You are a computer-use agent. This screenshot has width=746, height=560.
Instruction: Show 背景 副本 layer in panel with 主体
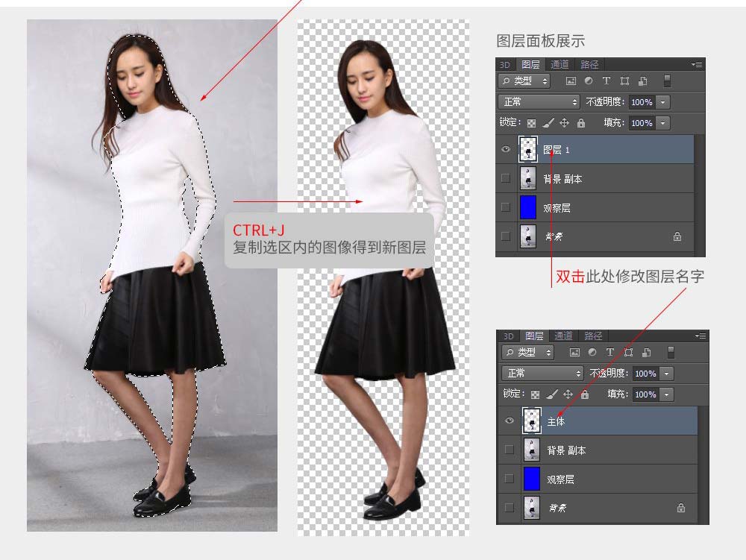510,450
